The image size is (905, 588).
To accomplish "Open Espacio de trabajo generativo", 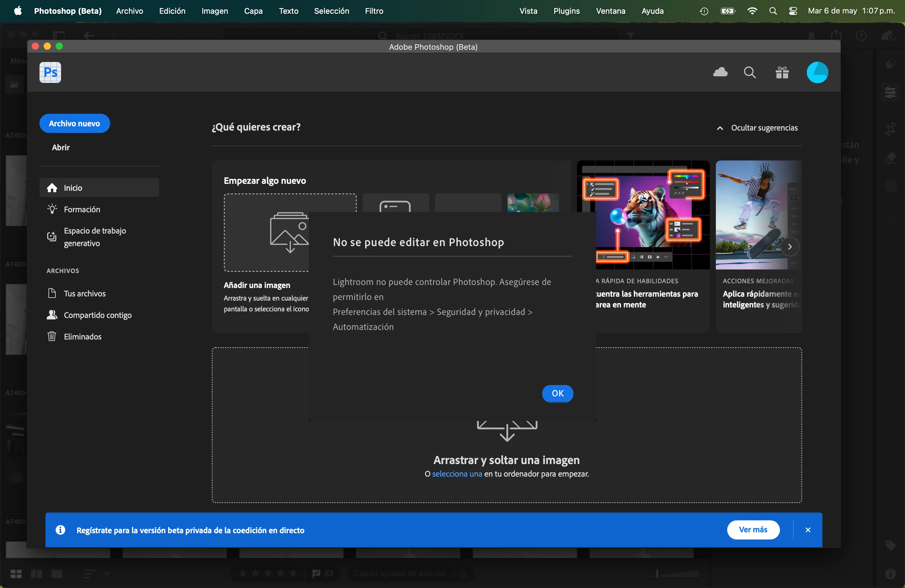I will (95, 237).
